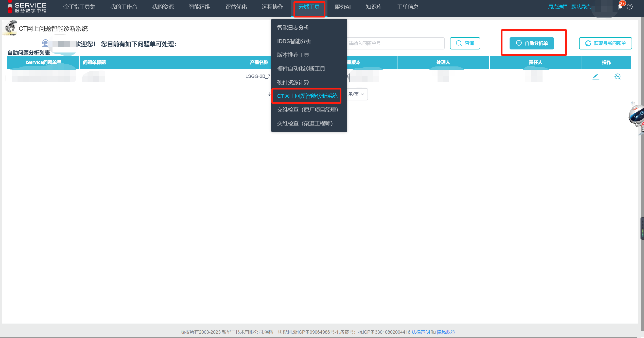Click the 查询 search button
The height and width of the screenshot is (338, 644).
pos(465,43)
